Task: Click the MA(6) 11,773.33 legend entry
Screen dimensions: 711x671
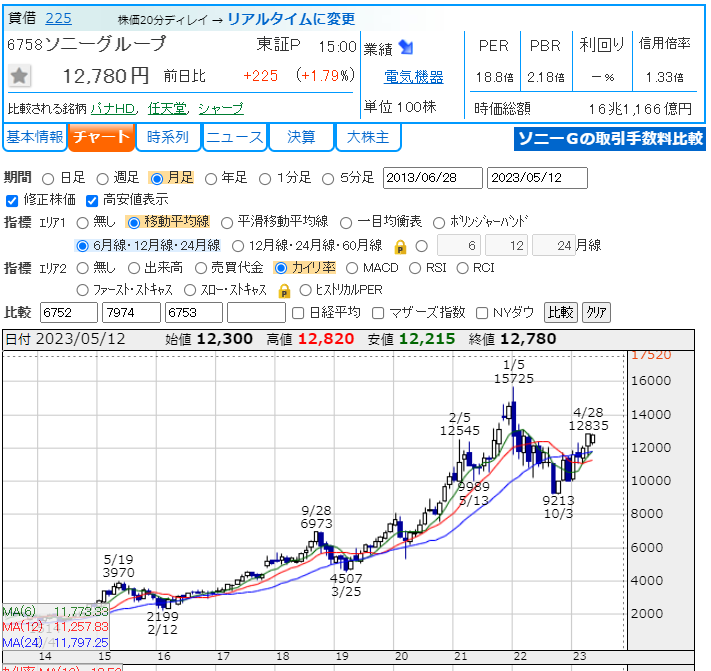Action: 55,612
